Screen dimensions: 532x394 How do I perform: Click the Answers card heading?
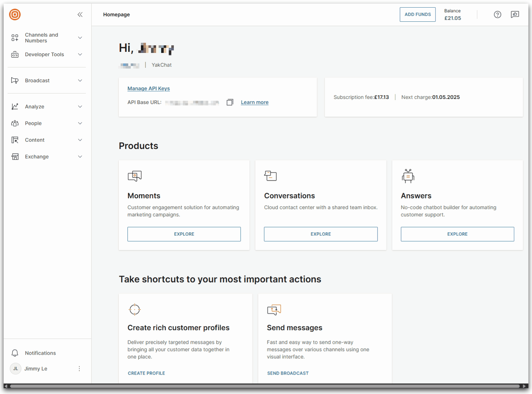point(416,196)
